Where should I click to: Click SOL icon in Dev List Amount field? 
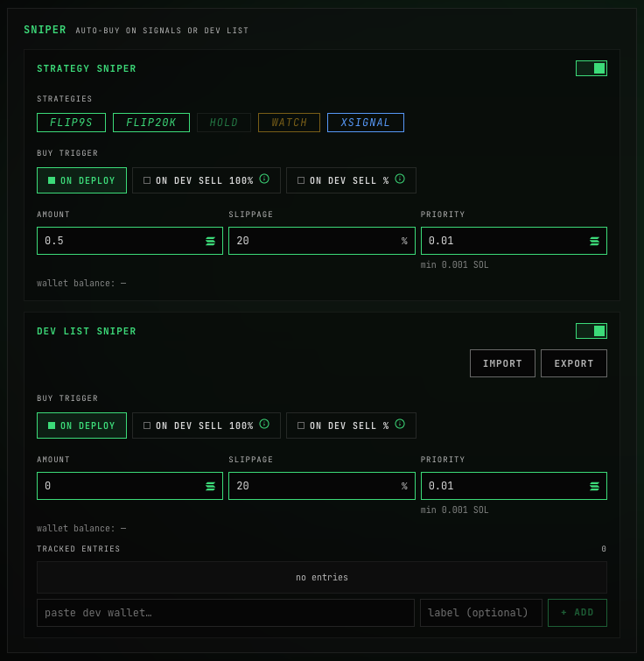coord(210,487)
